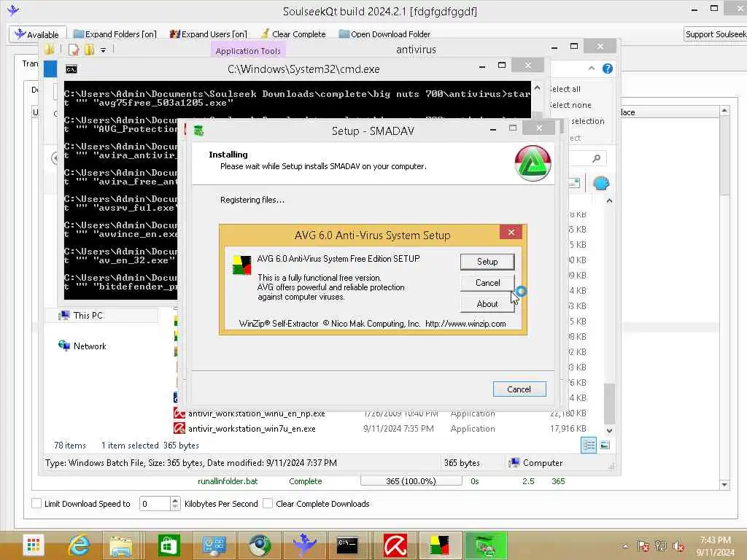The image size is (747, 560).
Task: Collapse the Explorer ribbon with the chevron
Action: (591, 69)
